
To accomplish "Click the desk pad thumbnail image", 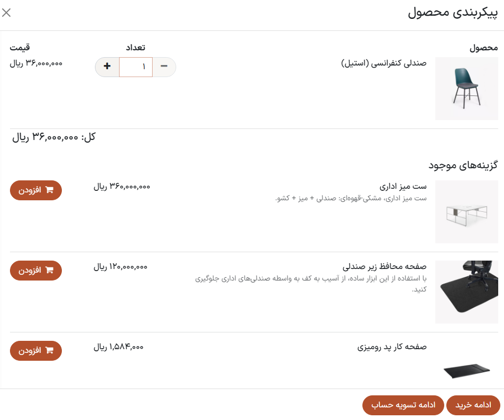I will (466, 370).
